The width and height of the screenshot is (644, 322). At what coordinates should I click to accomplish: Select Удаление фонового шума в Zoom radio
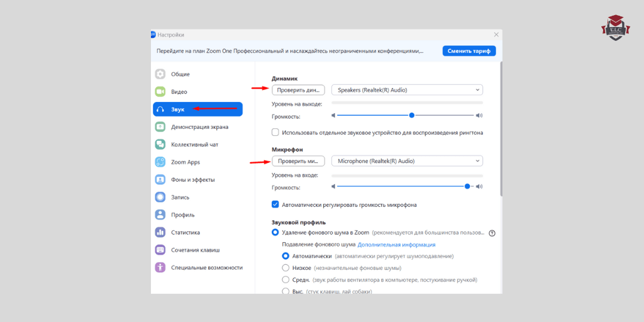click(275, 233)
